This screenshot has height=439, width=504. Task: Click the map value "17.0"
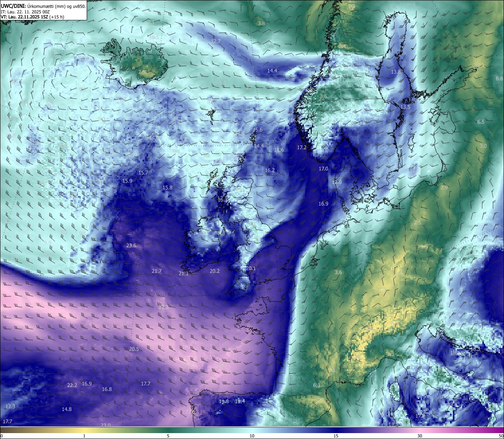pyautogui.click(x=323, y=169)
